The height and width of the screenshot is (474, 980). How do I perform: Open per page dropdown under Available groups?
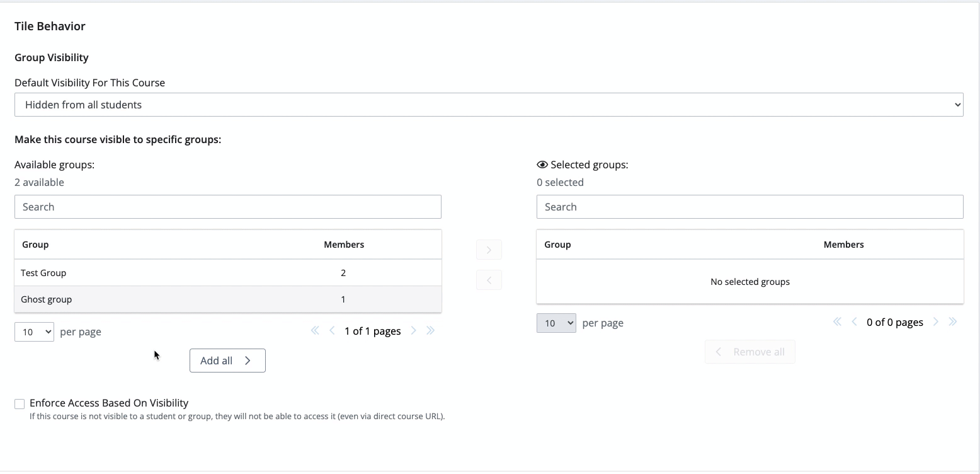(x=34, y=332)
